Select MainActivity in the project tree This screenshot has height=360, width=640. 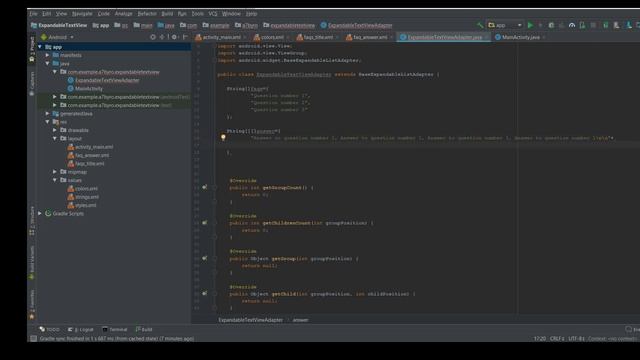coord(89,89)
